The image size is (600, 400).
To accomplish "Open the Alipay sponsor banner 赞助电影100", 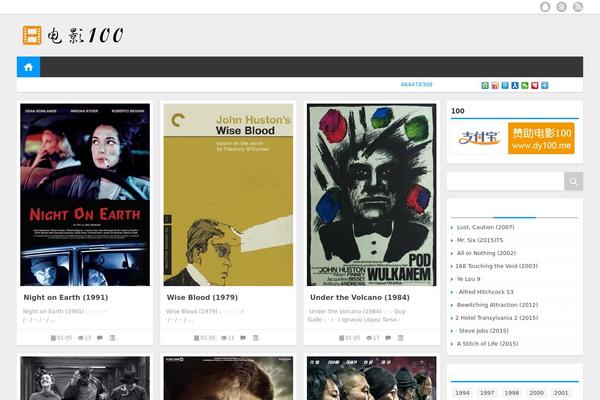I will point(515,138).
